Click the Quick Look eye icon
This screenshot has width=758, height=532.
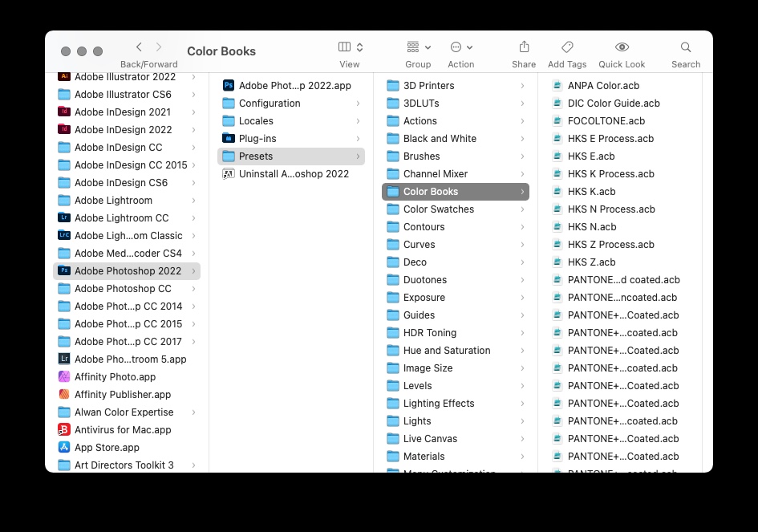point(622,47)
